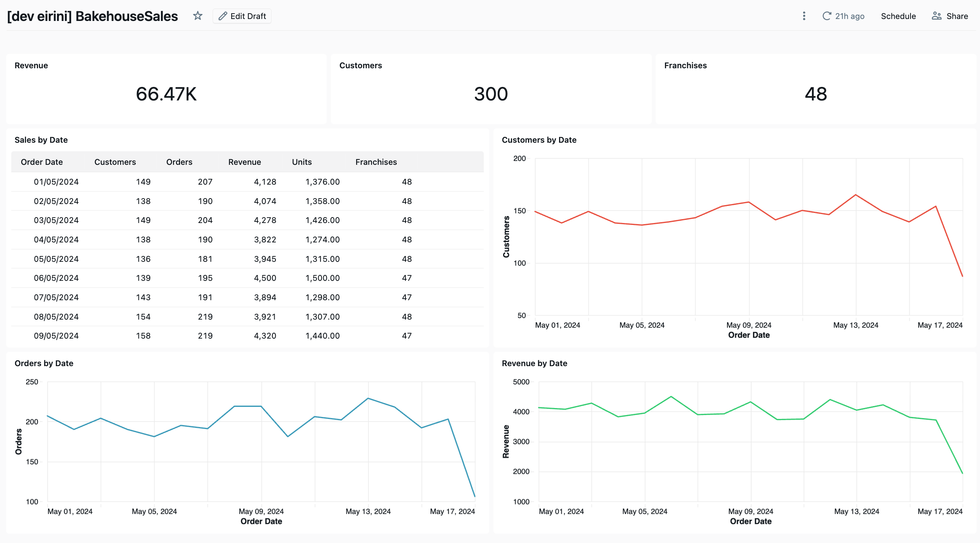Click the Franchises column header in table

click(376, 162)
